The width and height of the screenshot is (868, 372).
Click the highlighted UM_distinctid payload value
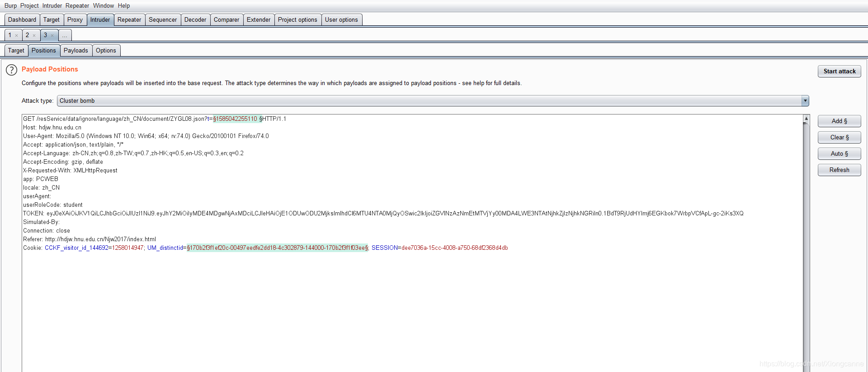pos(278,248)
